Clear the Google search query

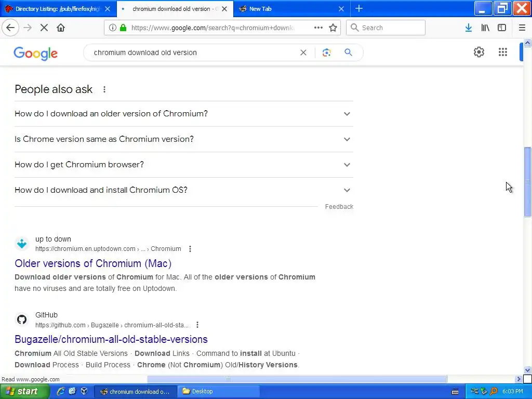click(303, 52)
